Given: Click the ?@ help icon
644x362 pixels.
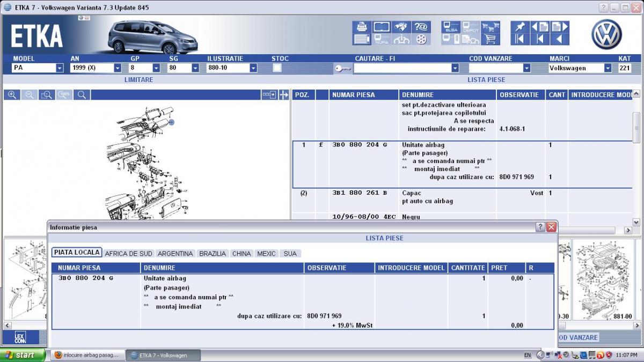Looking at the screenshot, I should (421, 27).
